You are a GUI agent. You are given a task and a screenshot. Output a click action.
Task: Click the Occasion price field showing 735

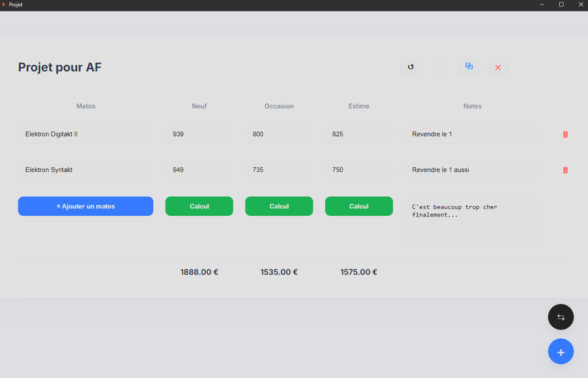(x=279, y=170)
